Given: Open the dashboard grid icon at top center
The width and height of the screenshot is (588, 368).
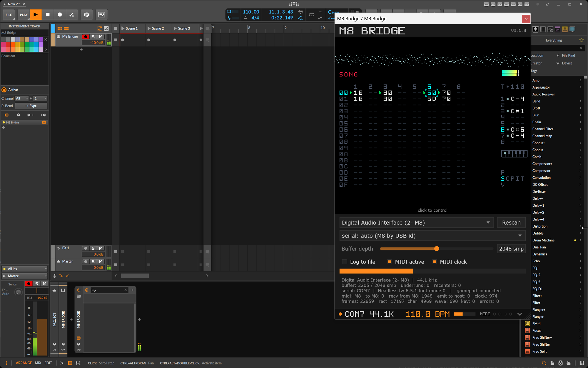Looking at the screenshot, I should click(294, 4).
